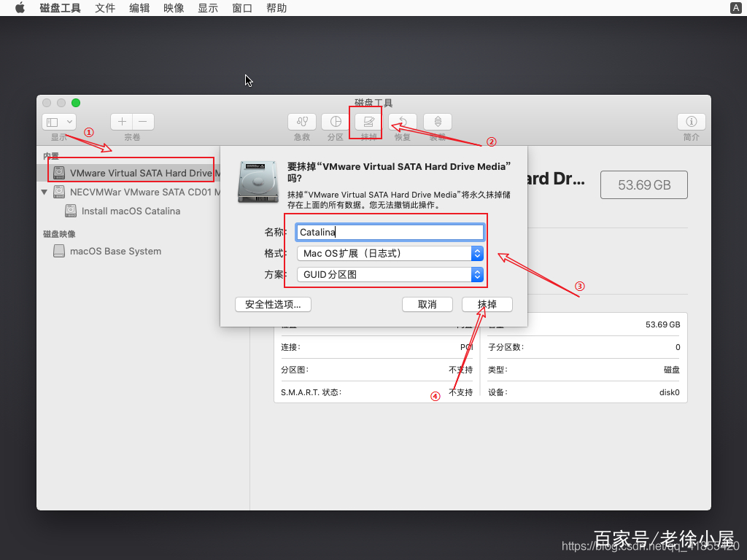Open the 显示 menu in menu bar
The height and width of the screenshot is (560, 747).
tap(208, 8)
